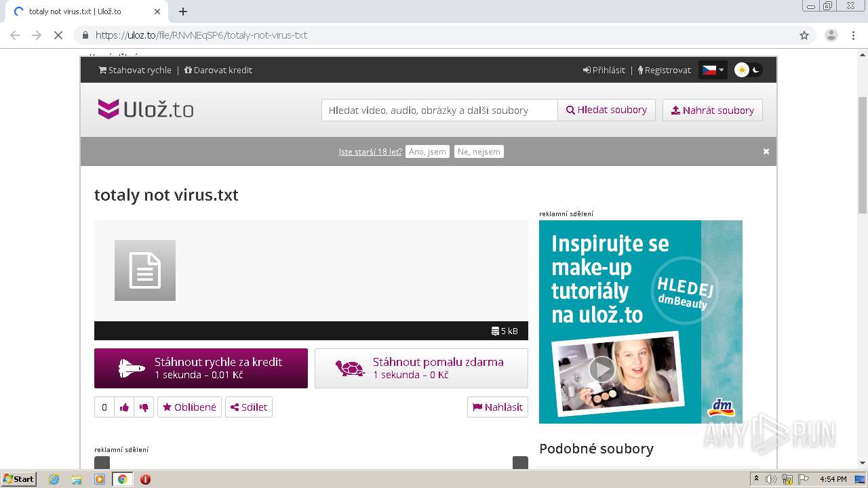Viewport: 868px width, 488px height.
Task: Open the Chrome three-dot menu
Action: 854,35
